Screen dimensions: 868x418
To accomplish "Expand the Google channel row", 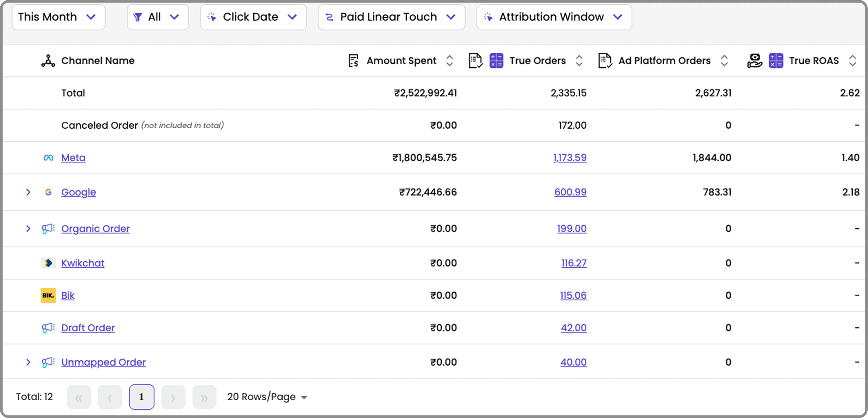I will point(28,192).
